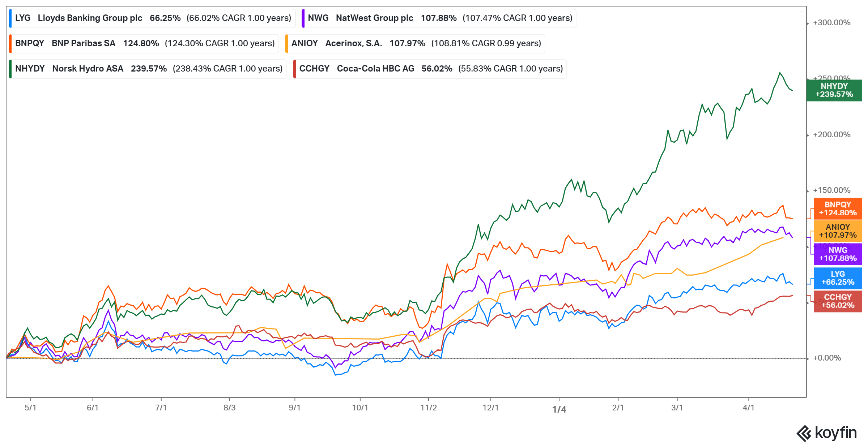Click the (108.81% CAGR 0.99 years) text
Screen dimensions: 868x448
click(x=486, y=43)
